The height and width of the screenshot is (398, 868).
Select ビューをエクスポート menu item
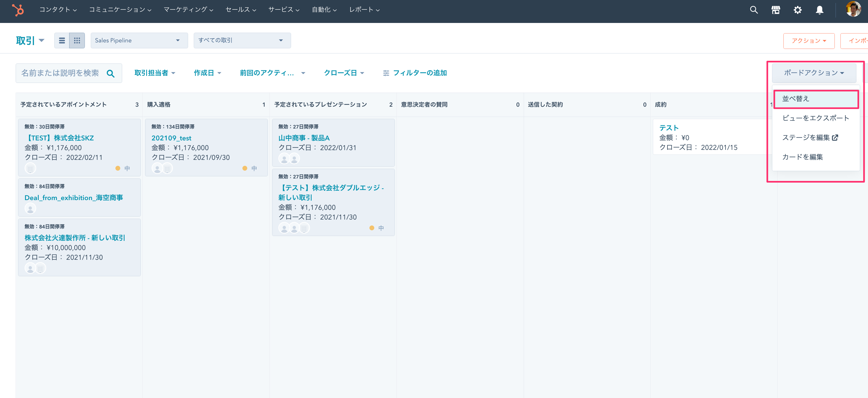click(x=815, y=118)
